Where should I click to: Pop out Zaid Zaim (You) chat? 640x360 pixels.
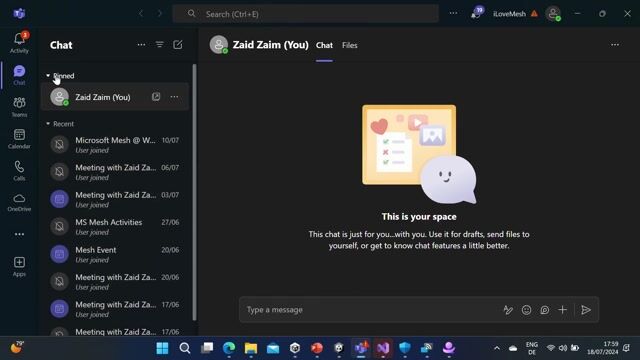point(156,97)
